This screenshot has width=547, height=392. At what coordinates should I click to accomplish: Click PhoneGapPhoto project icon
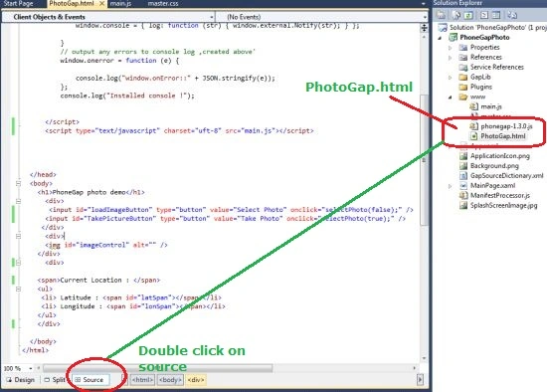tap(454, 38)
